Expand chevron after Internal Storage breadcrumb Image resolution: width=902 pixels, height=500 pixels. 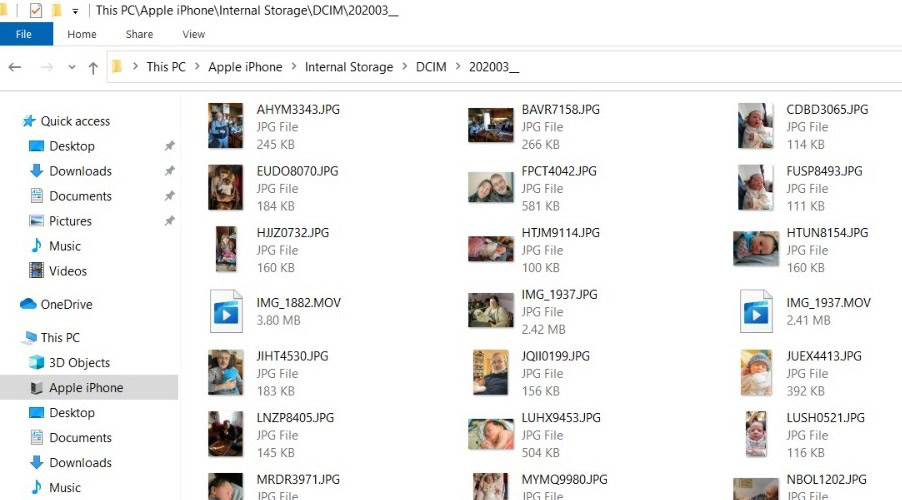click(405, 67)
